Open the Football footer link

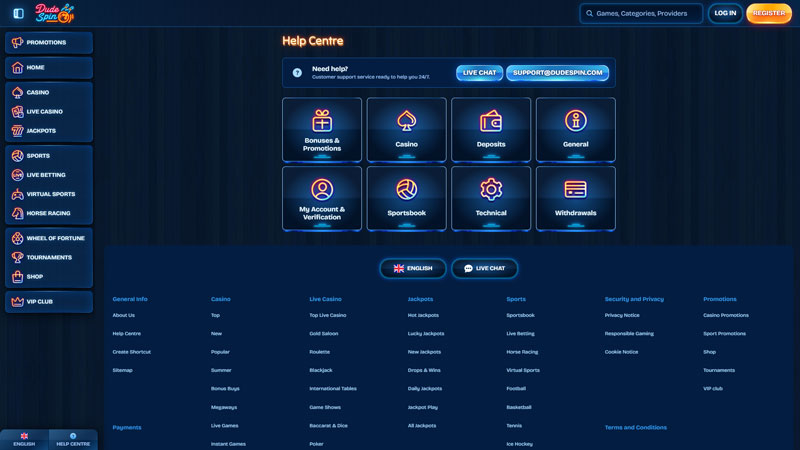point(516,389)
